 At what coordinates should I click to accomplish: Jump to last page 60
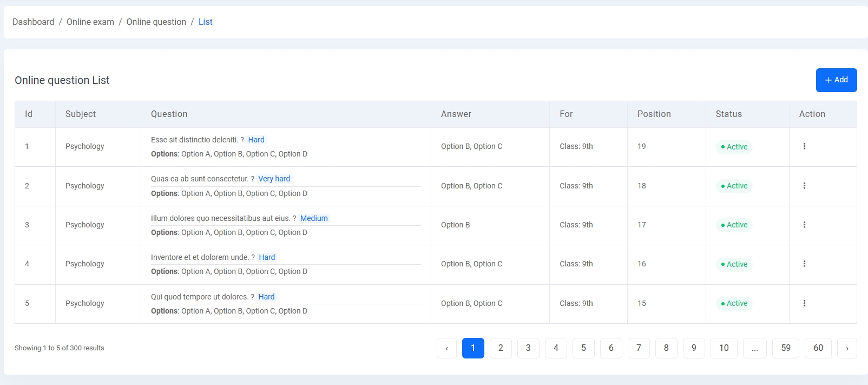click(818, 348)
